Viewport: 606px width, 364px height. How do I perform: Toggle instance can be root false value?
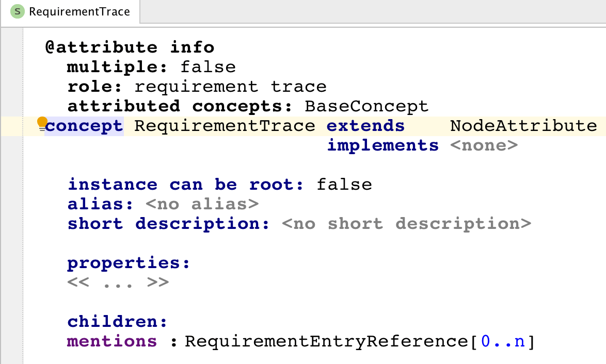coord(344,185)
